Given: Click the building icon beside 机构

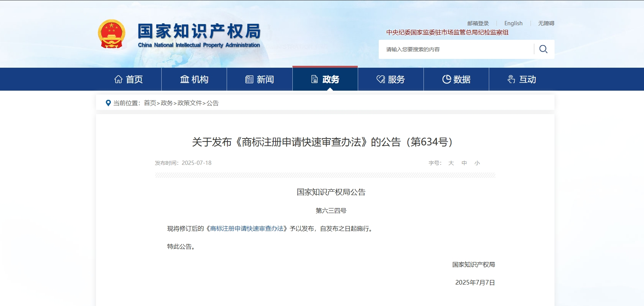Looking at the screenshot, I should (185, 79).
